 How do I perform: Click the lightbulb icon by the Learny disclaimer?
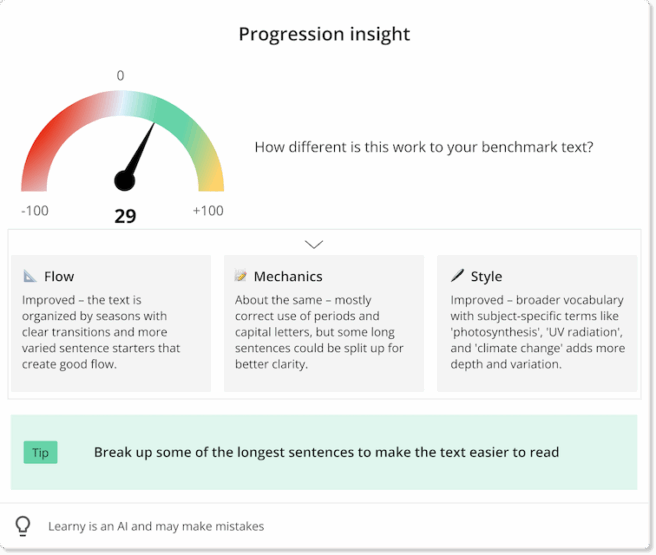23,525
